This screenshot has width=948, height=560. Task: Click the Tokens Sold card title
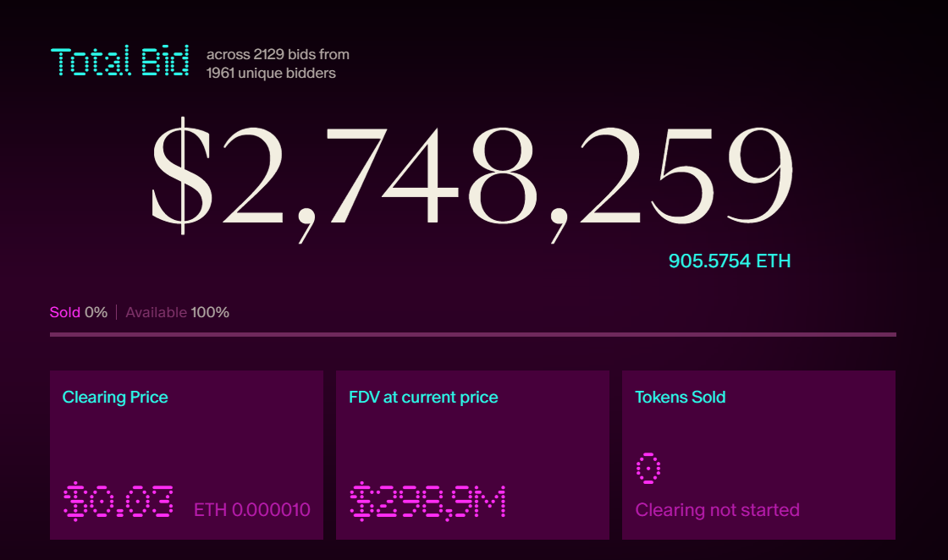pyautogui.click(x=681, y=397)
